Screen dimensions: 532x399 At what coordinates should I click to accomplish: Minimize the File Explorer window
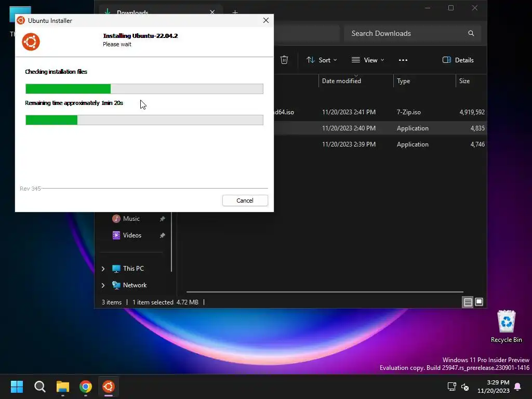(x=428, y=8)
